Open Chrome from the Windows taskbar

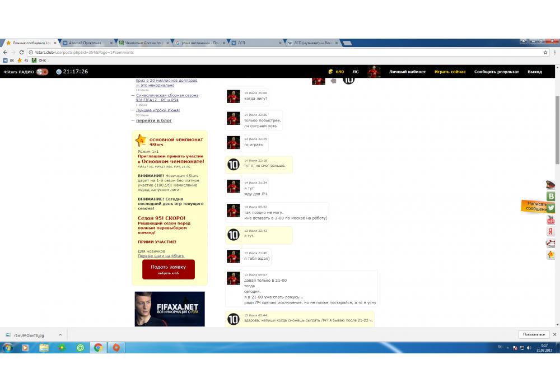pyautogui.click(x=98, y=348)
